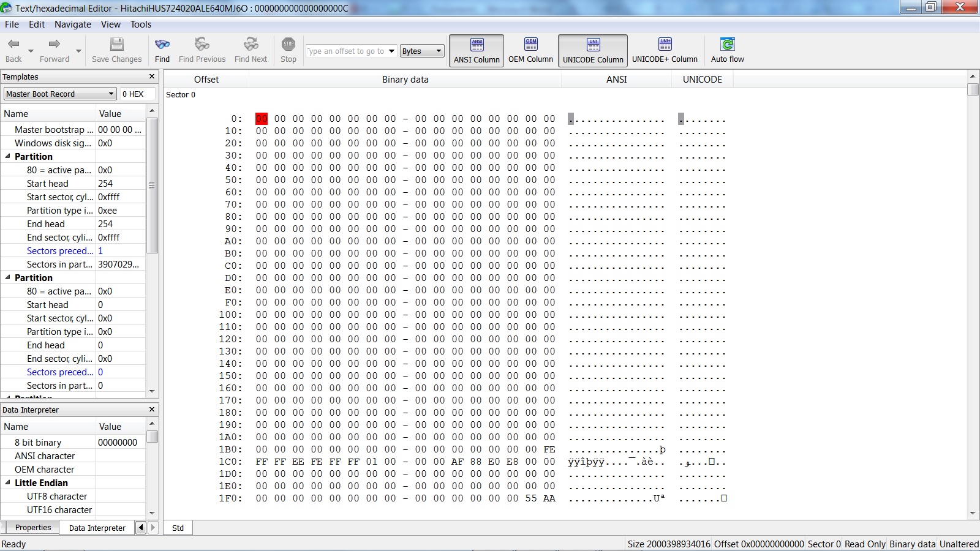Select the OEM character row
980x551 pixels.
point(73,469)
